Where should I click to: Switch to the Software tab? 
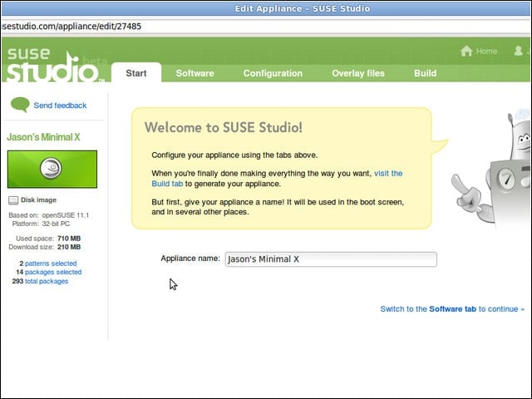coord(195,73)
